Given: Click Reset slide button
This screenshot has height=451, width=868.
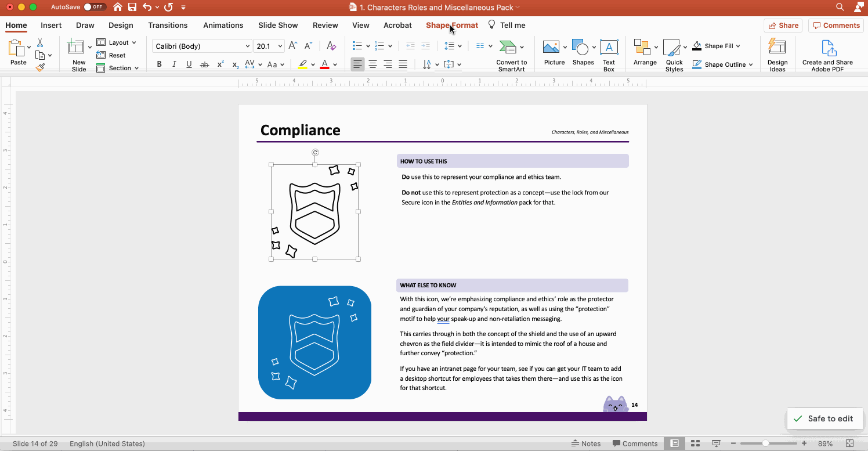Looking at the screenshot, I should [x=111, y=55].
